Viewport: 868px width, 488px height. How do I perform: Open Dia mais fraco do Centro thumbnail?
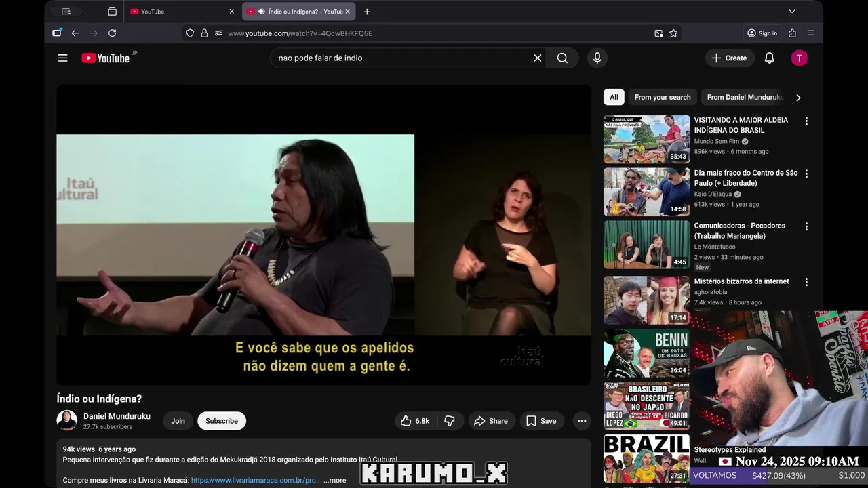[x=647, y=192]
